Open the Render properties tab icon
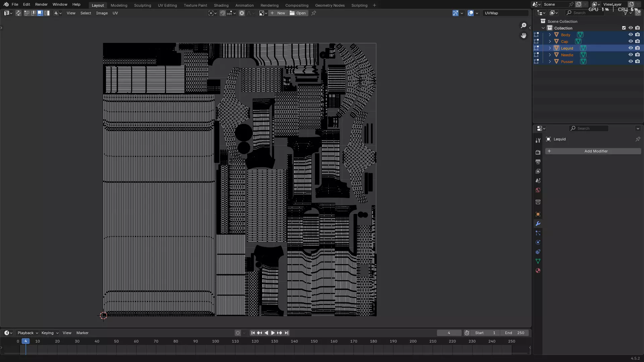The image size is (644, 362). point(538,152)
